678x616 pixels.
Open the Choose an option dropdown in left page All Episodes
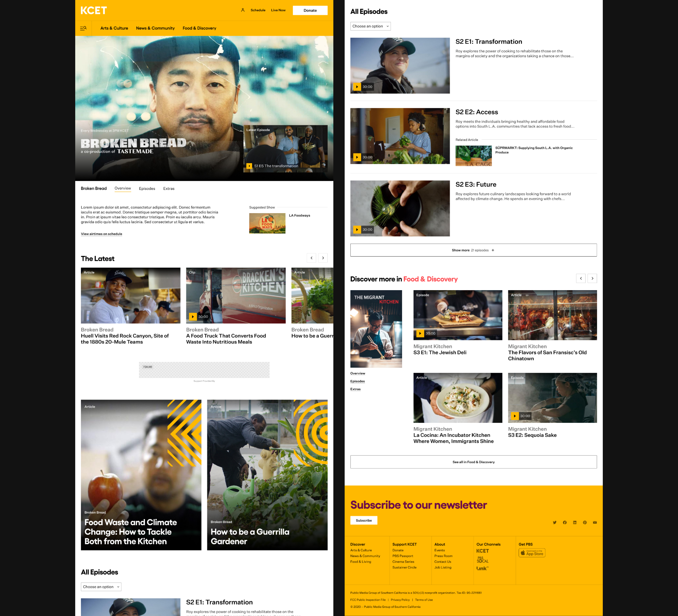[101, 587]
